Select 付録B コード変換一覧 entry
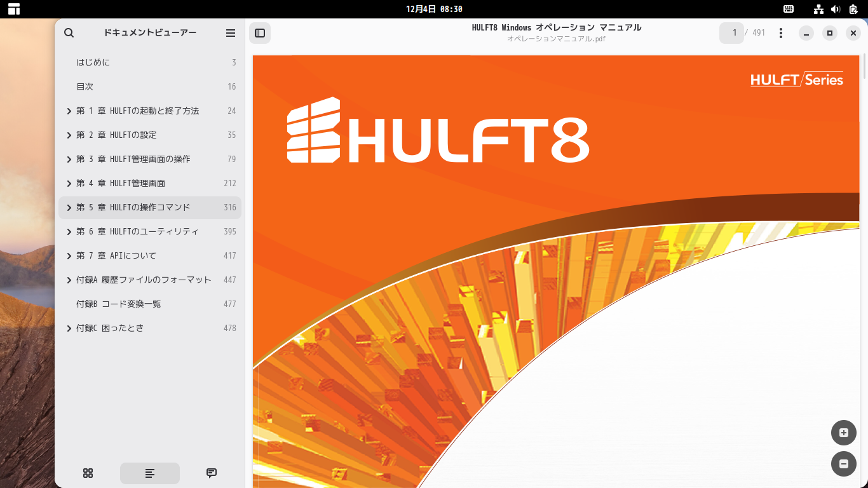Image resolution: width=868 pixels, height=488 pixels. 150,304
